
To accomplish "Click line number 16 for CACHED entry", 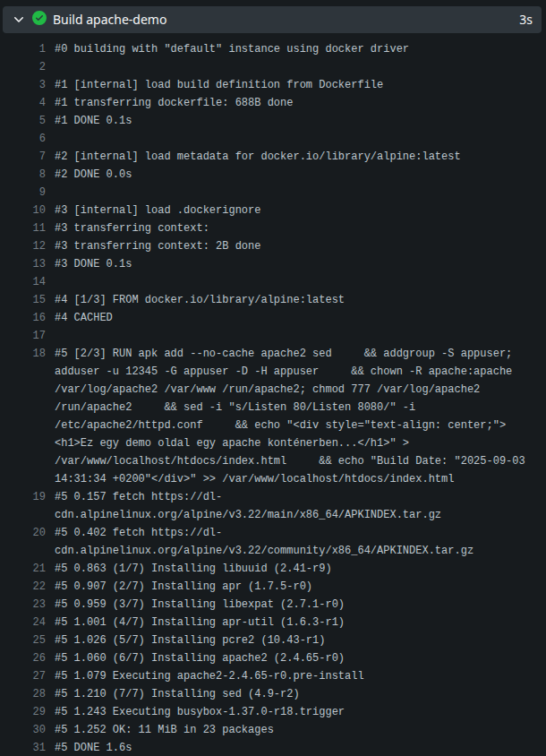I will pyautogui.click(x=39, y=317).
